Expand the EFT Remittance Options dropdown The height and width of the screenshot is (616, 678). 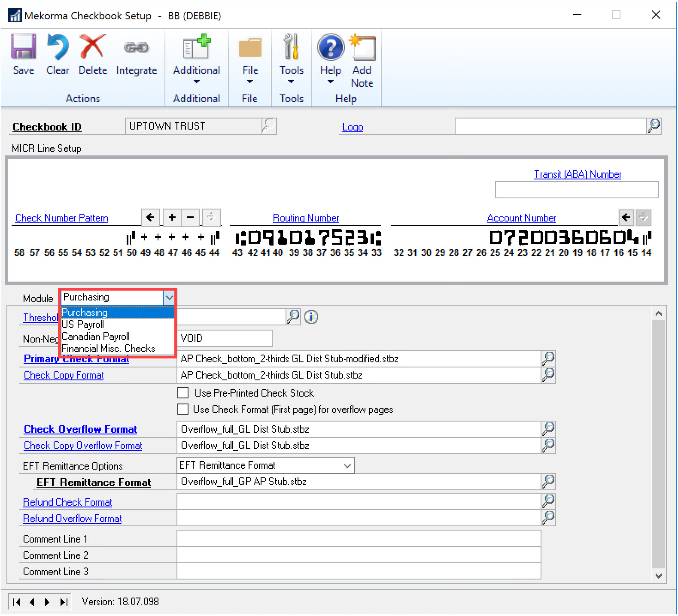click(x=347, y=466)
